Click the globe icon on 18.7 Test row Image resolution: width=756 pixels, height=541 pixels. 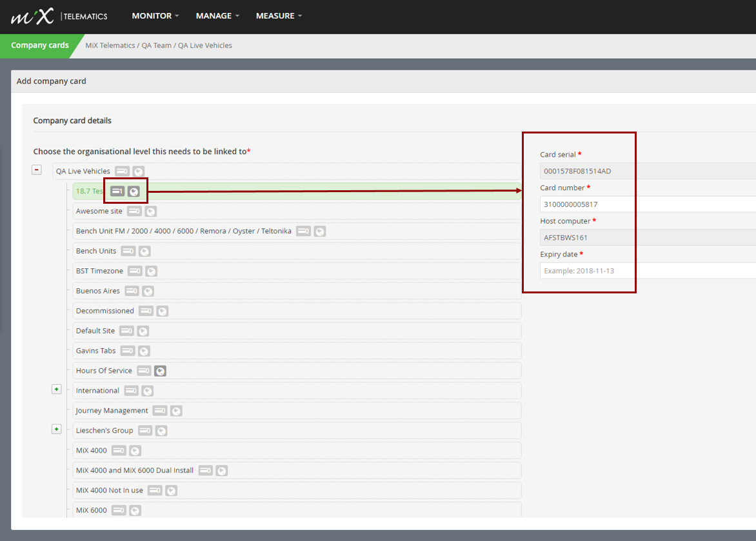(134, 192)
